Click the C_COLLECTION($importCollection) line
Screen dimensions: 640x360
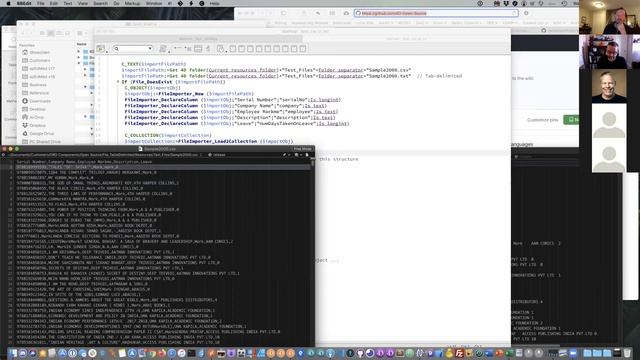pos(168,135)
